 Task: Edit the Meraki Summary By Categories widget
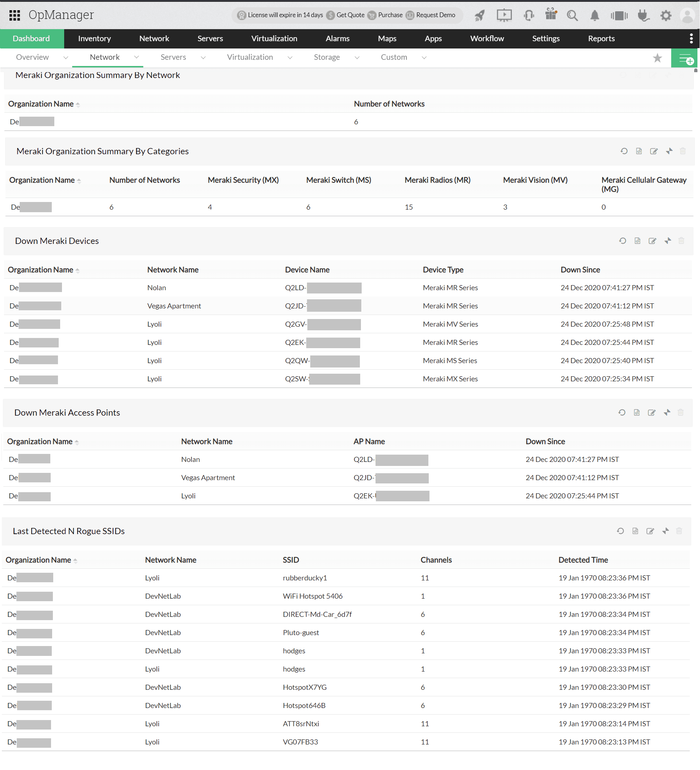[x=654, y=151]
